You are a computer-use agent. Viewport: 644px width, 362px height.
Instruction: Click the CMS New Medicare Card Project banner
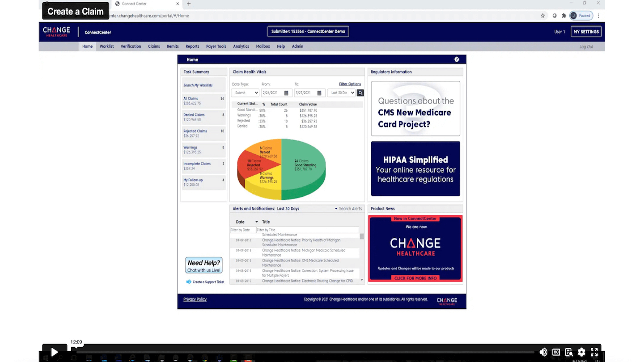click(x=415, y=109)
